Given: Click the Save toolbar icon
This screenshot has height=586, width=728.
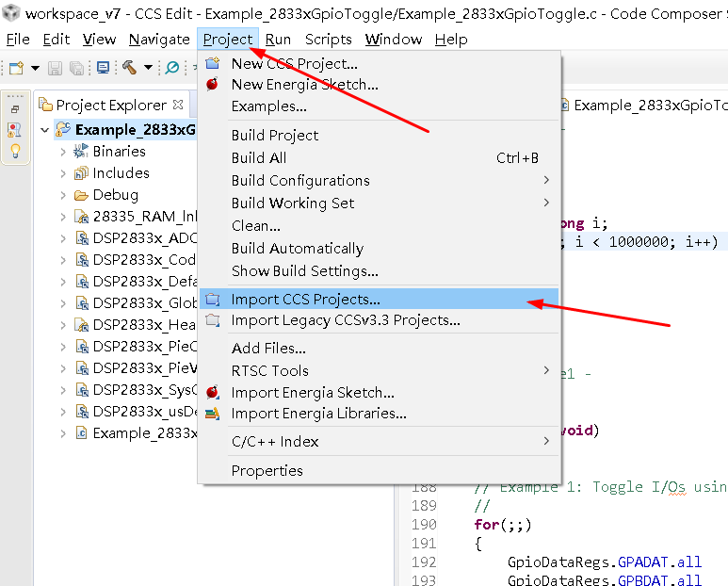Looking at the screenshot, I should point(55,68).
